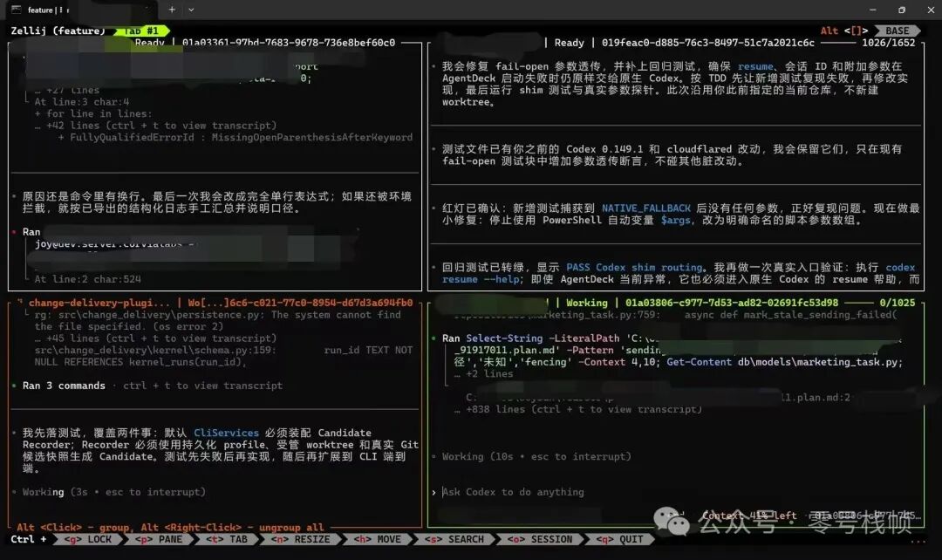Click 'At line:2 char:524' text
942x560 pixels.
88,279
